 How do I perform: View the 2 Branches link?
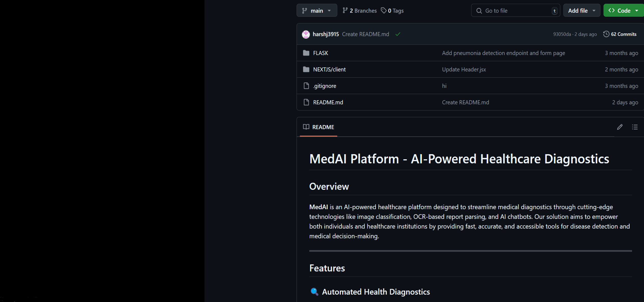359,10
